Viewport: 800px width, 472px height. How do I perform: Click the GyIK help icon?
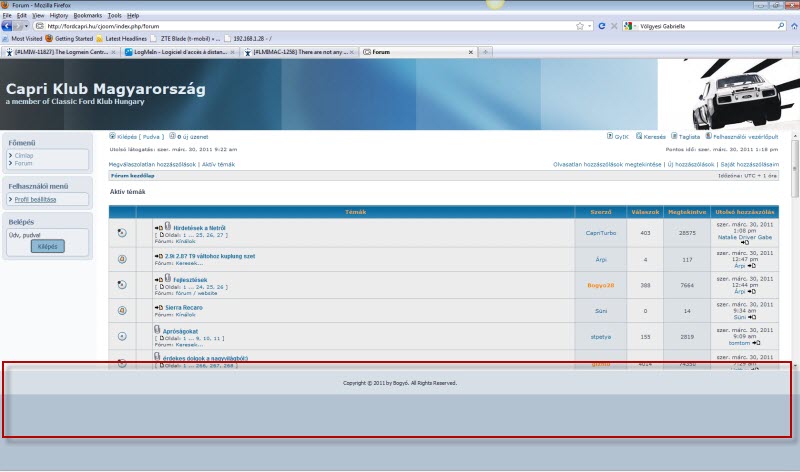(611, 136)
